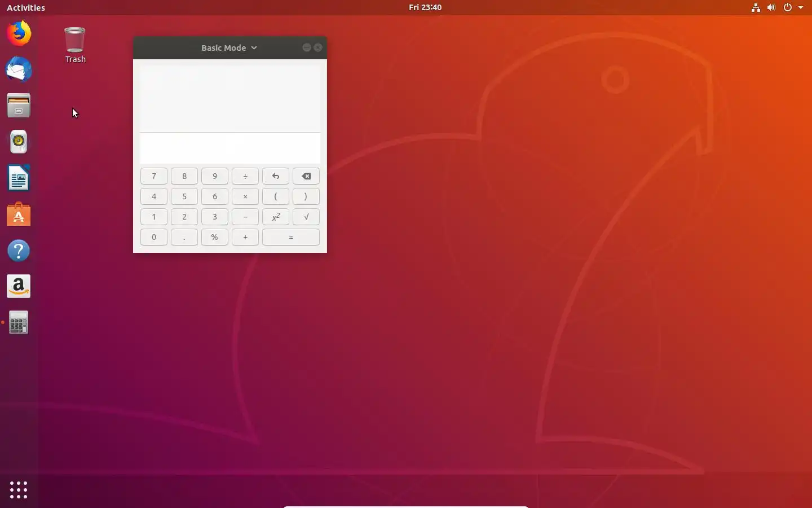
Task: Open the Activities overview
Action: pos(26,7)
